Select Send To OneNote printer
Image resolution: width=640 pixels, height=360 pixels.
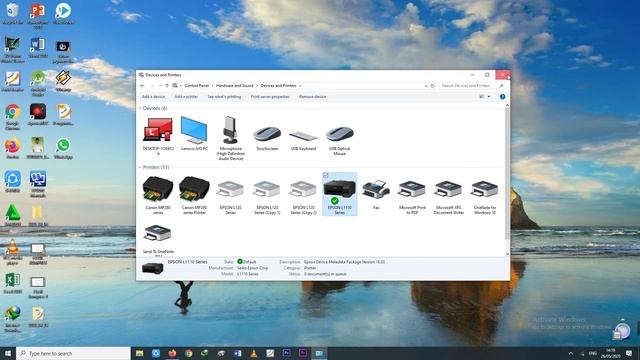coord(158,239)
